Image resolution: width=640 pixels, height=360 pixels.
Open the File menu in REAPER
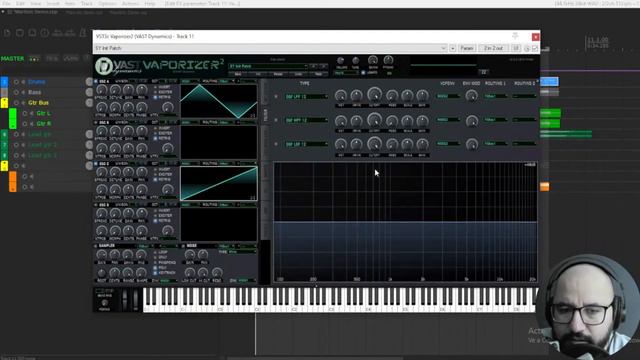(7, 3)
